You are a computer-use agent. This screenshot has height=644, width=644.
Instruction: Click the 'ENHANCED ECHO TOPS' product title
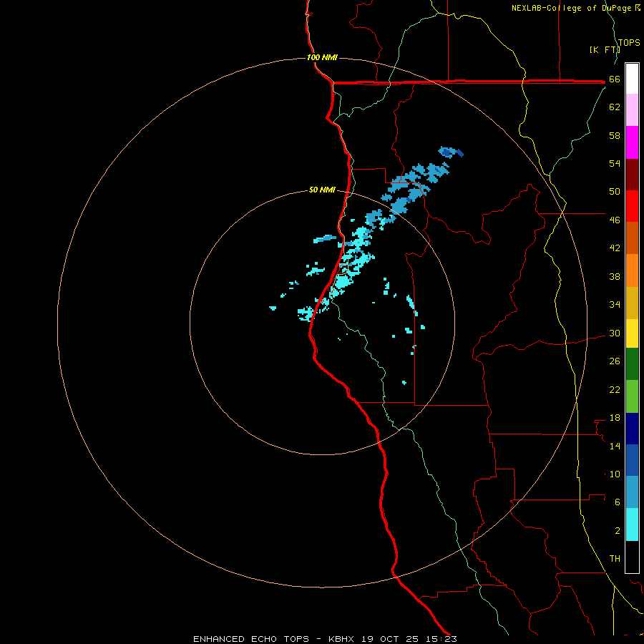tap(251, 639)
